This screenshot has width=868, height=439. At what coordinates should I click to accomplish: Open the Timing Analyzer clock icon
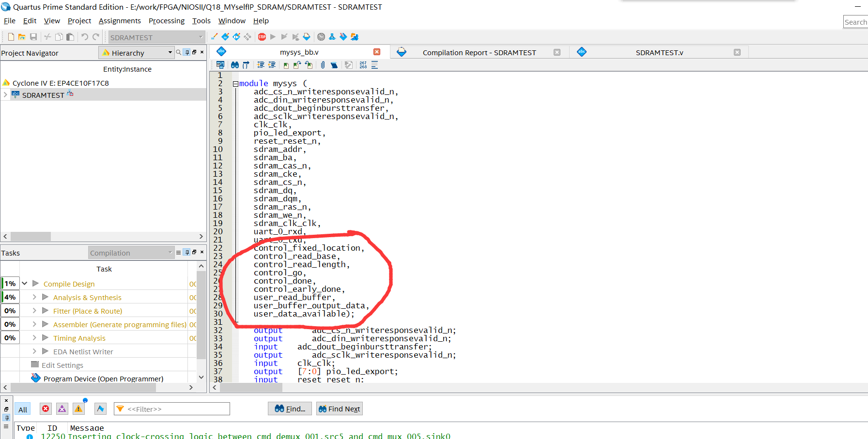321,36
